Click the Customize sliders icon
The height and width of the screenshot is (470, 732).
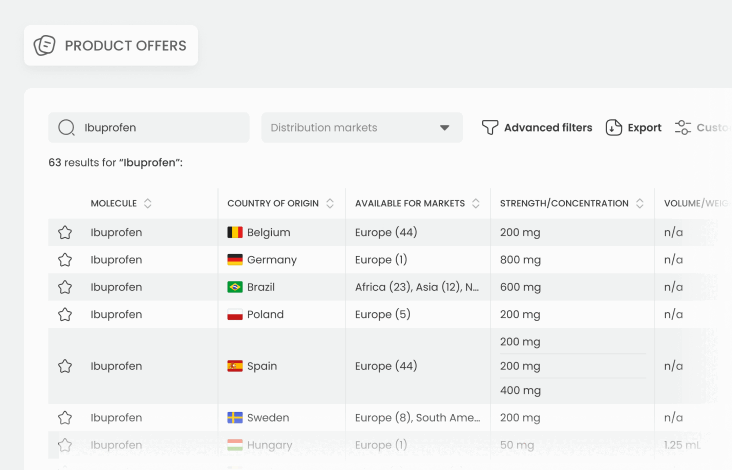click(683, 128)
